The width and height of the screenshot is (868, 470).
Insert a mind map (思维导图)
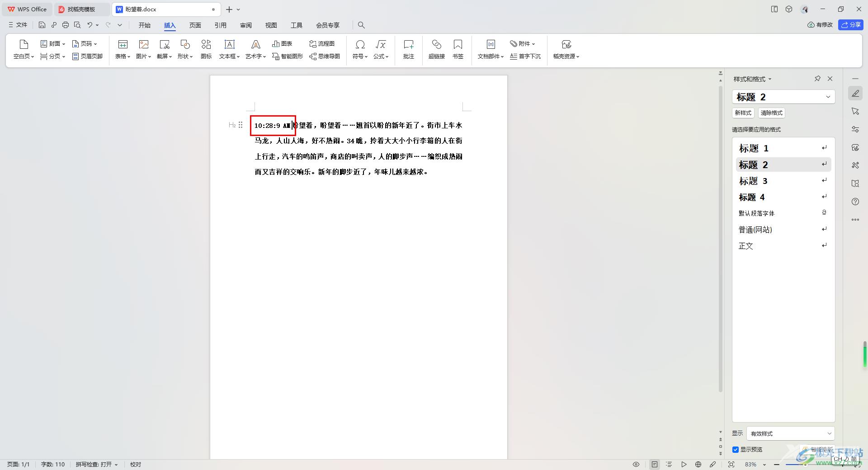(x=325, y=56)
